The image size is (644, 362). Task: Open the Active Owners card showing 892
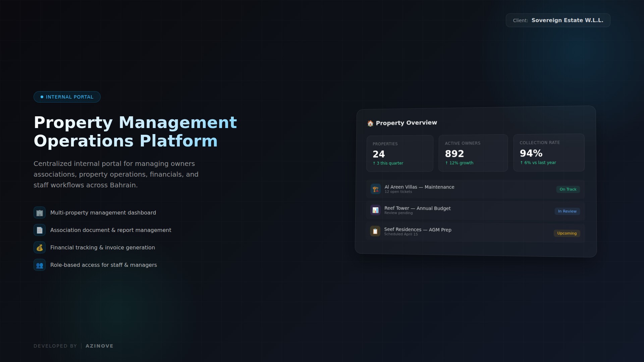click(473, 153)
